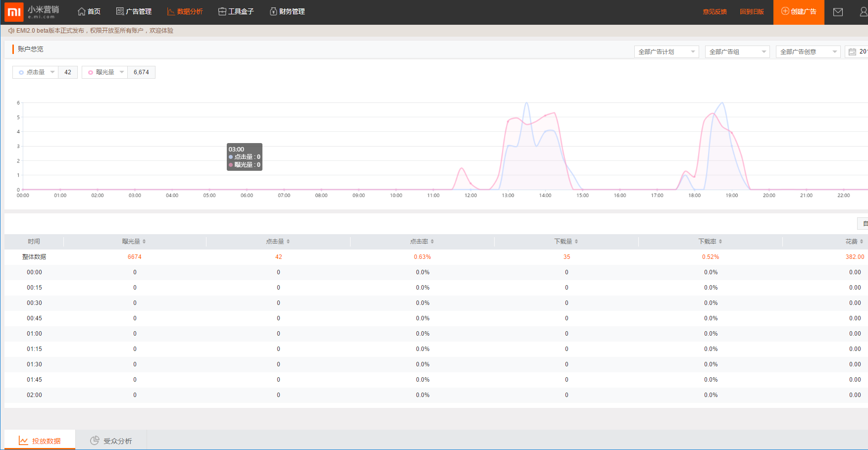This screenshot has height=450, width=868.
Task: Switch to the 受众分析 tab
Action: (x=111, y=441)
